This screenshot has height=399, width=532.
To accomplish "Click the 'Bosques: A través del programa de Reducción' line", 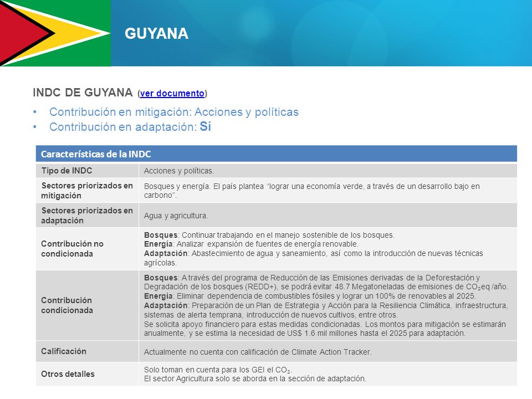I will pos(326,282).
